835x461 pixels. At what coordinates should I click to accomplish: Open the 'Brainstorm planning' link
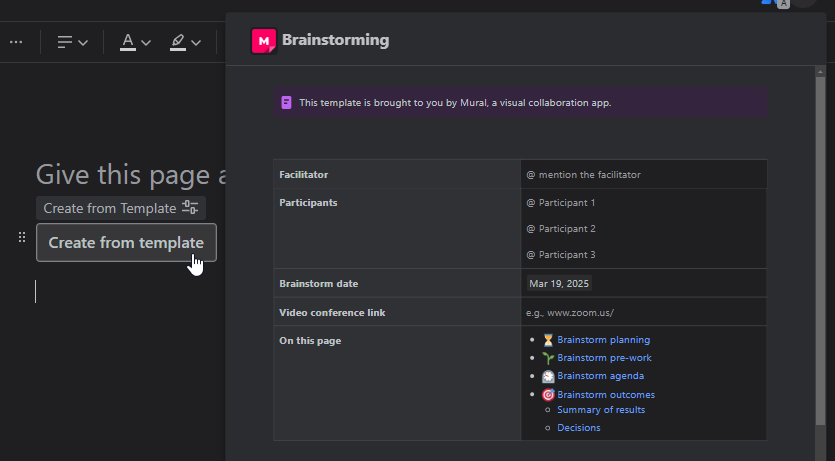[603, 340]
